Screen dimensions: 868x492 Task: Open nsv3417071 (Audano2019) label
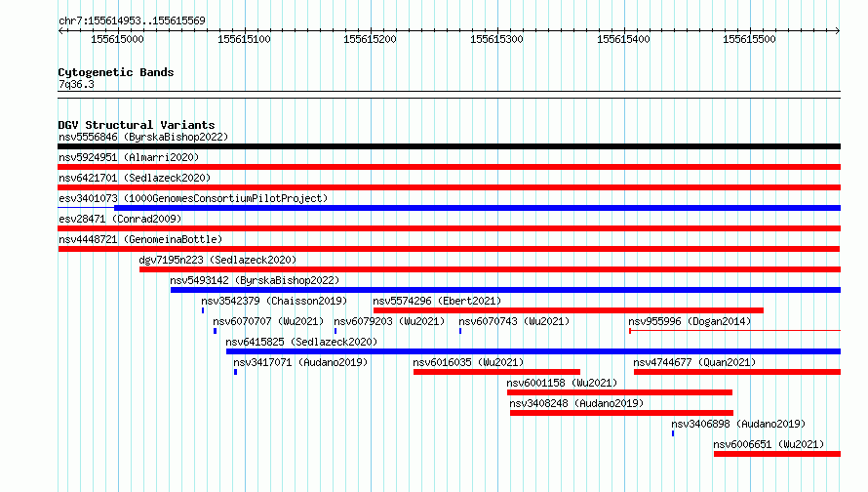(300, 362)
